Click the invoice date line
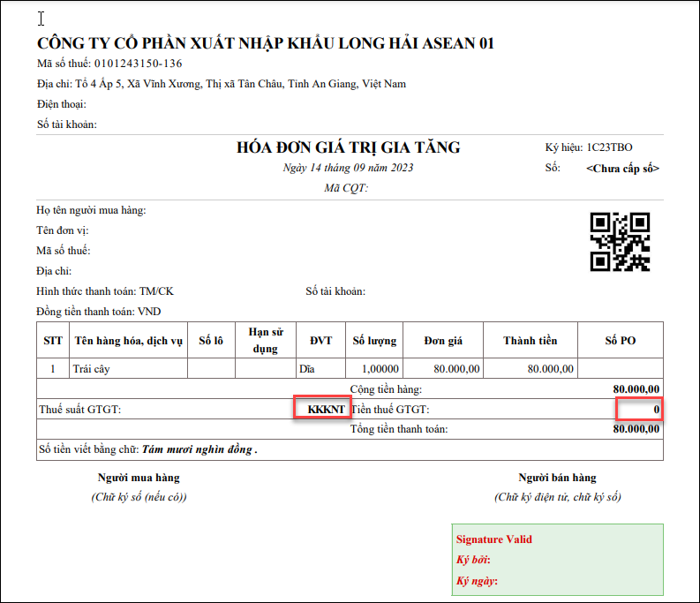Viewport: 700px width, 603px height. (x=348, y=168)
